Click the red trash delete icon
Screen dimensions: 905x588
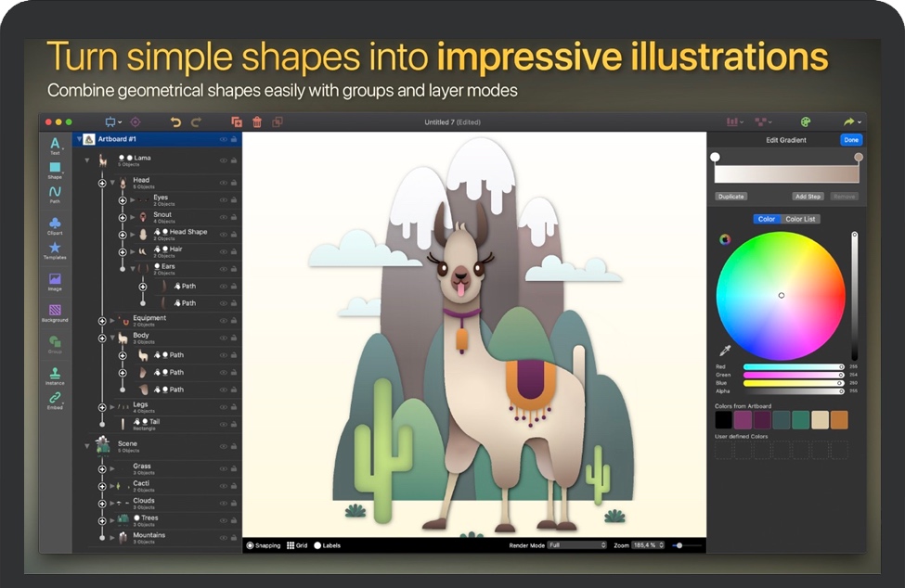coord(257,121)
